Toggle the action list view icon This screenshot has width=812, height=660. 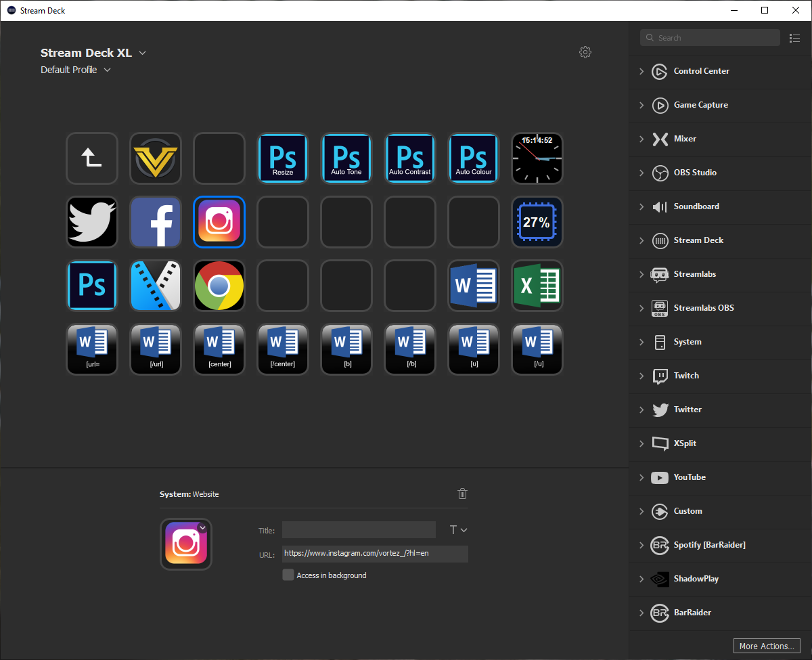(795, 38)
